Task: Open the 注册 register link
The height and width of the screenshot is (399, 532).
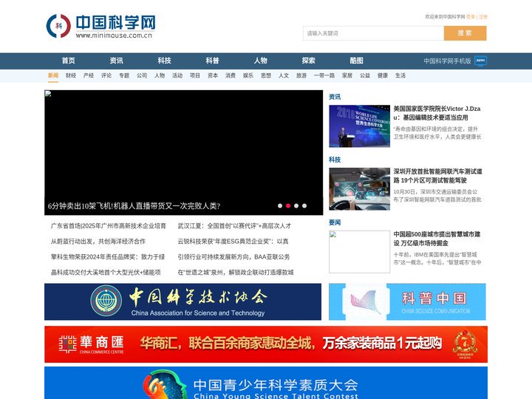Action: coord(482,16)
